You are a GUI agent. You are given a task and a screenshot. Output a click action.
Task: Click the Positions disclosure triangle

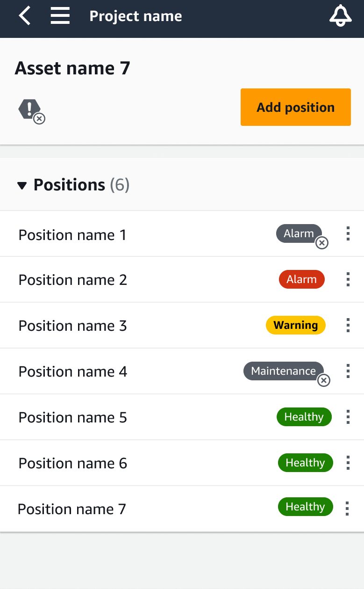[x=22, y=185]
